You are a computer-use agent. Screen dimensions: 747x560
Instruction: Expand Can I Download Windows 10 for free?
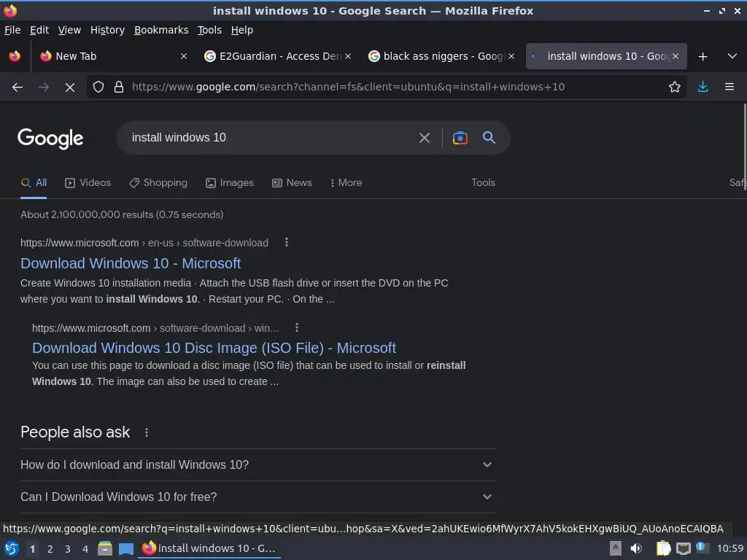258,497
